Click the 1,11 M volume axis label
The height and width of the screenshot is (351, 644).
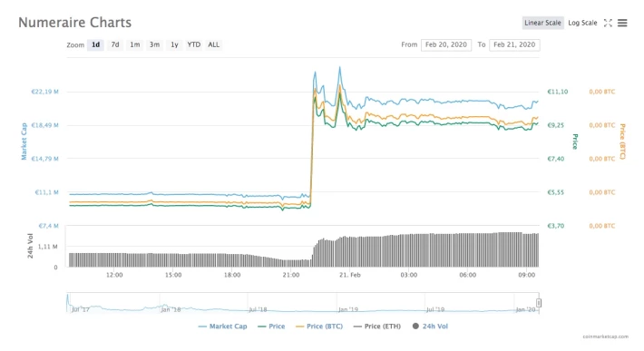pyautogui.click(x=48, y=247)
